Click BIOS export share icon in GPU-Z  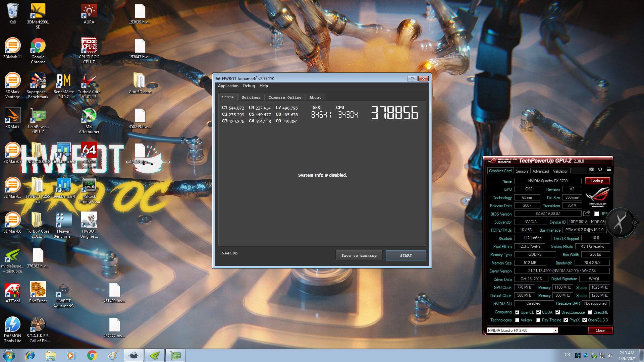[x=587, y=214]
